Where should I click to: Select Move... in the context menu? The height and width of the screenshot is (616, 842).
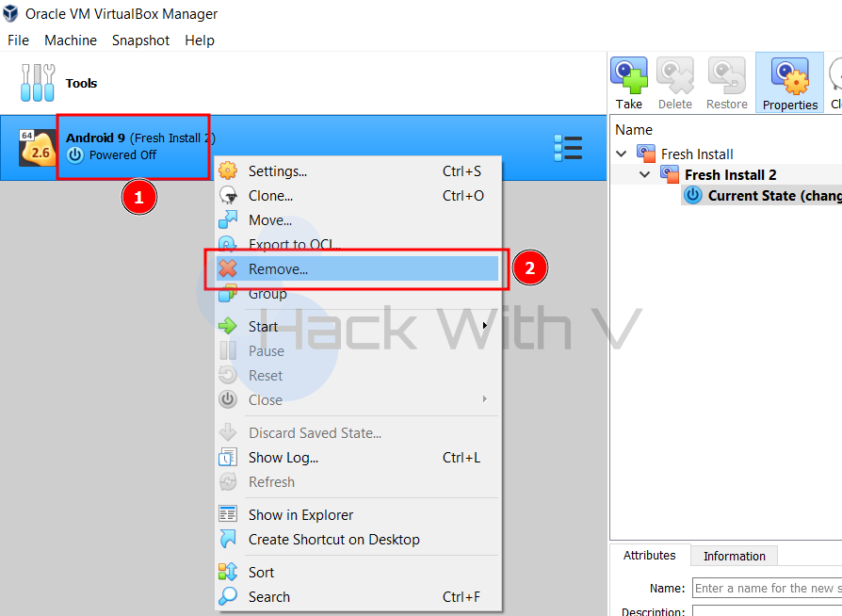357,220
